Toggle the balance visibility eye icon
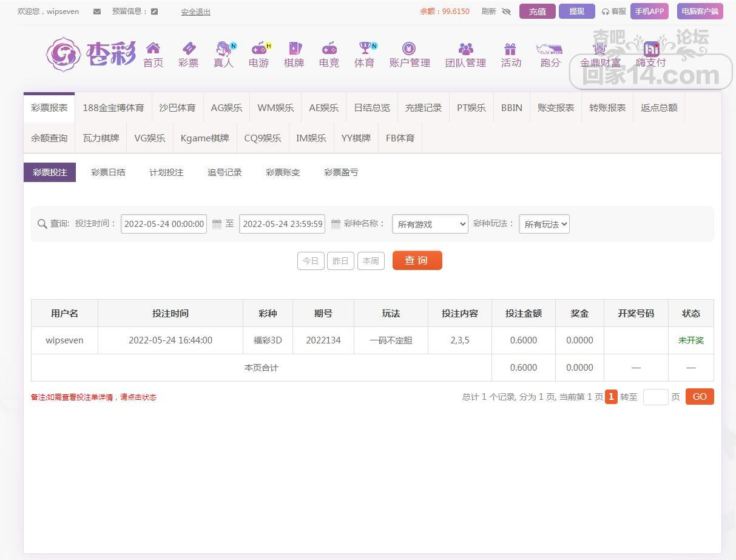The height and width of the screenshot is (560, 736). [x=507, y=12]
